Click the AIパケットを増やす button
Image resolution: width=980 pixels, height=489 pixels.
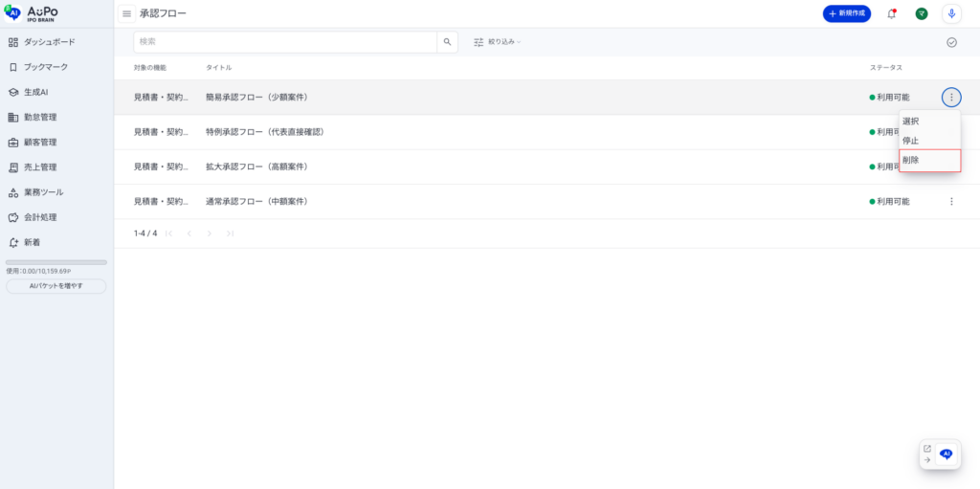tap(56, 286)
